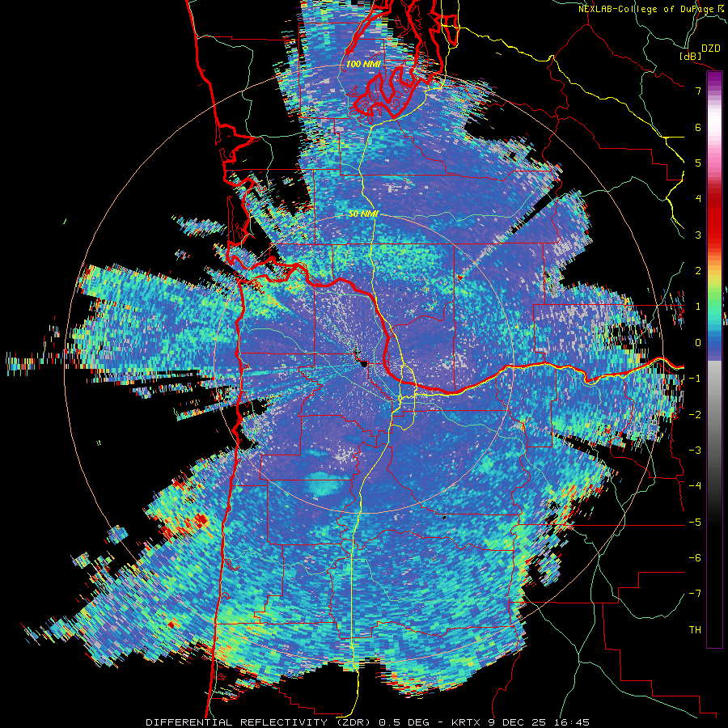The image size is (728, 728).
Task: Select the -2 value on the color scale
Action: pyautogui.click(x=695, y=415)
